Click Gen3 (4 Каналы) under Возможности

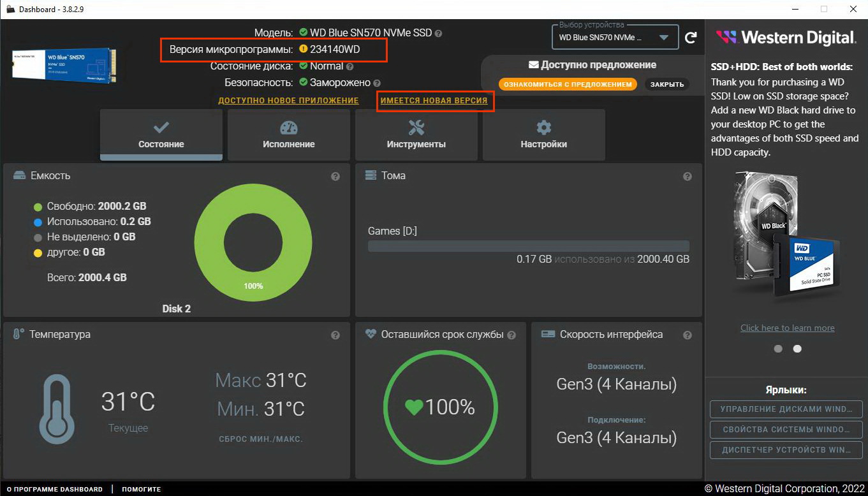pos(617,384)
